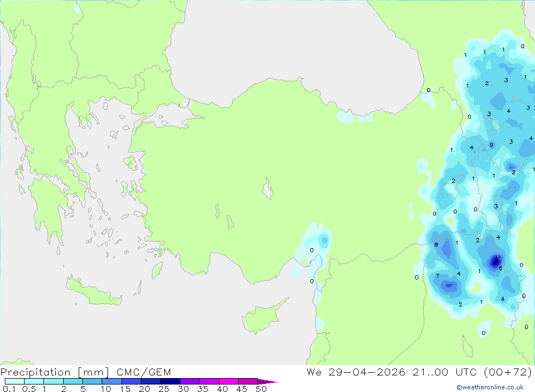This screenshot has height=392, width=535.
Task: Click the legend tick label '50'
Action: click(261, 389)
